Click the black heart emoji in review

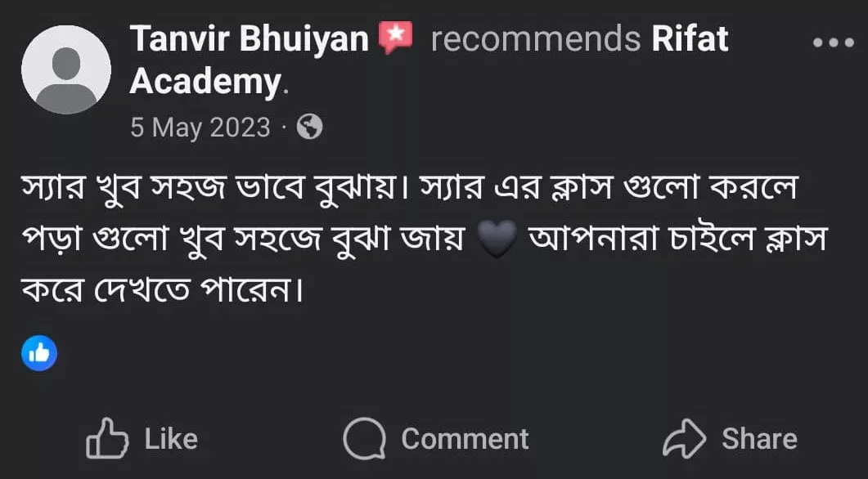pos(496,239)
